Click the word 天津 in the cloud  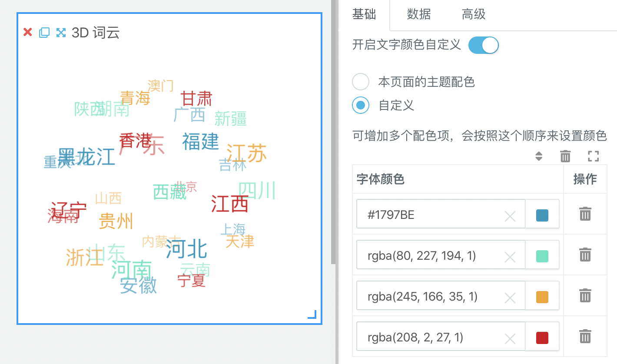pyautogui.click(x=240, y=241)
